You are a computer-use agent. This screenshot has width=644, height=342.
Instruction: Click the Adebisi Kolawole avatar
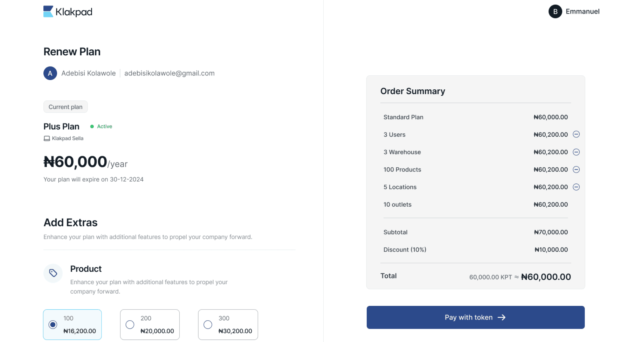(50, 73)
